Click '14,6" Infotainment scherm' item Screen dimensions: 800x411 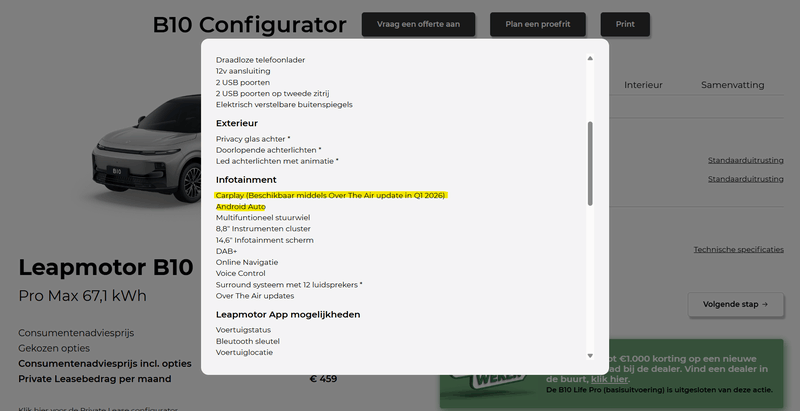(265, 240)
